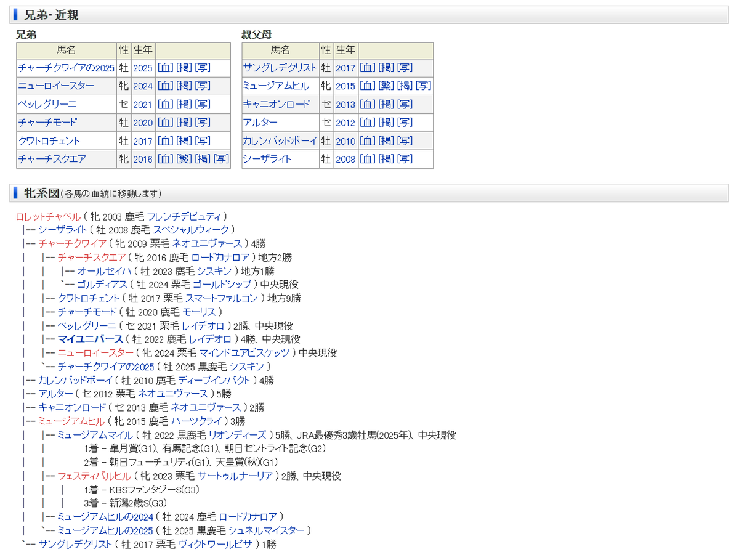Open sire モーリス link

coord(199,312)
